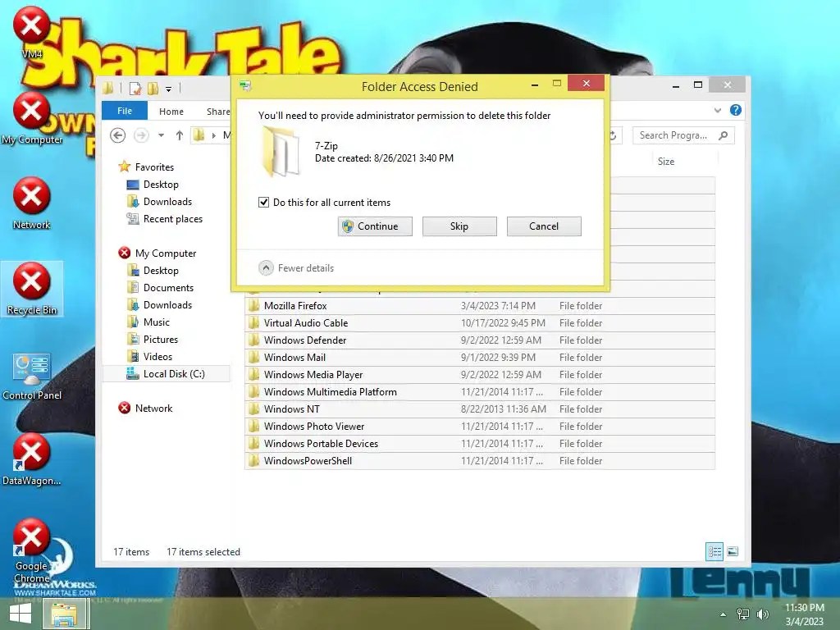Open recent locations dropdown arrow
Screen dimensions: 840x630
pyautogui.click(x=161, y=135)
